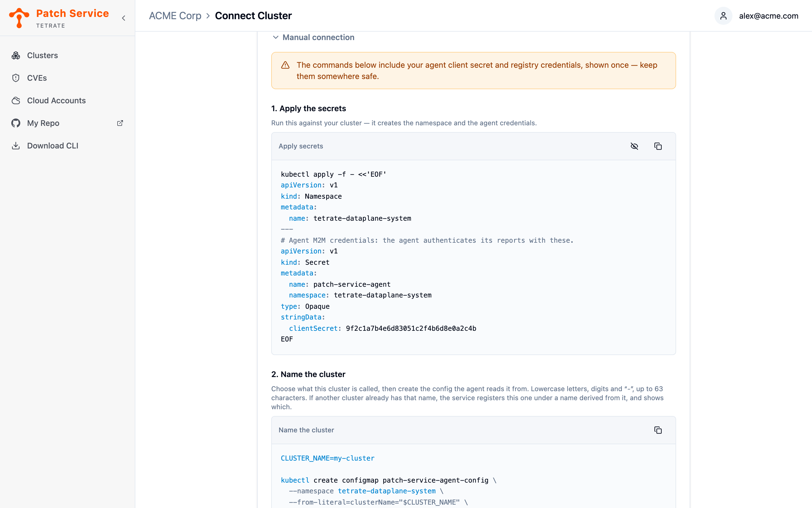Copy the Apply secrets command

[x=658, y=146]
